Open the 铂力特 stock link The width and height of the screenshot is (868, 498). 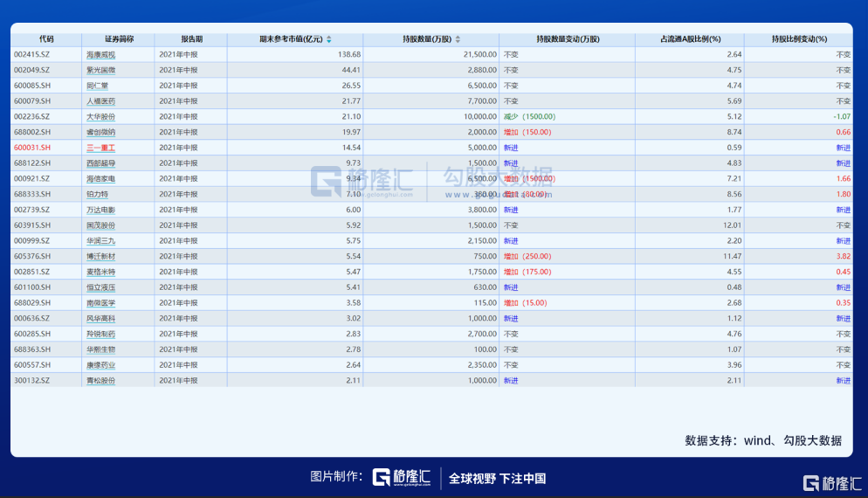pos(98,195)
